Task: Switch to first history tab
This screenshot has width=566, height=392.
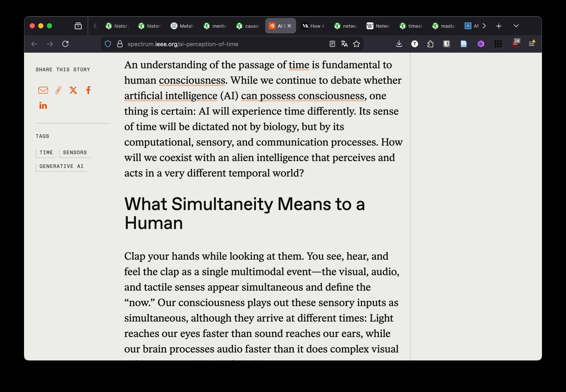Action: [x=117, y=26]
